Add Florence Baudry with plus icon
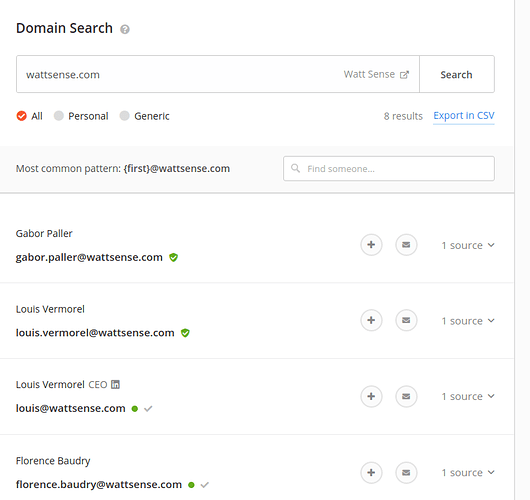 pyautogui.click(x=371, y=472)
